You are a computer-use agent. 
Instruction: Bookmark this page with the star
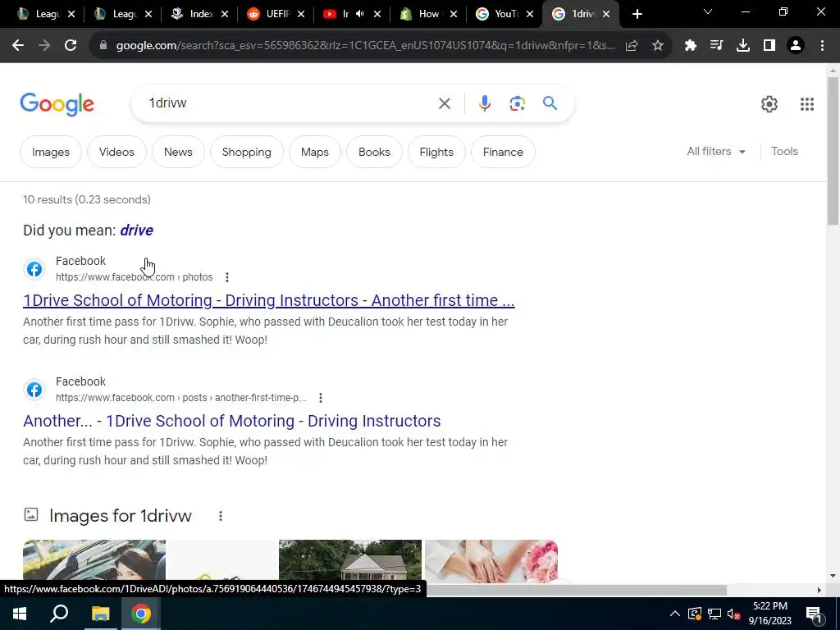pos(658,46)
